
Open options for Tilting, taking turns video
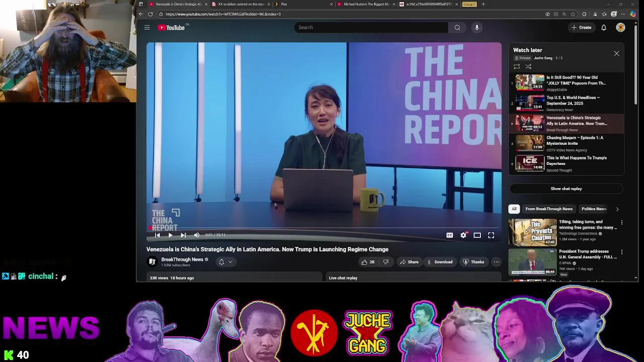621,222
